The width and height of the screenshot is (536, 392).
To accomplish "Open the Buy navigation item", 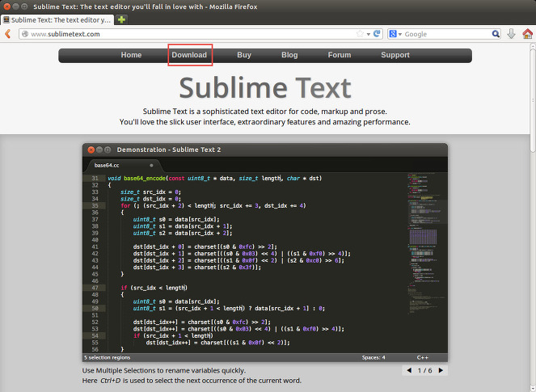I will point(244,55).
